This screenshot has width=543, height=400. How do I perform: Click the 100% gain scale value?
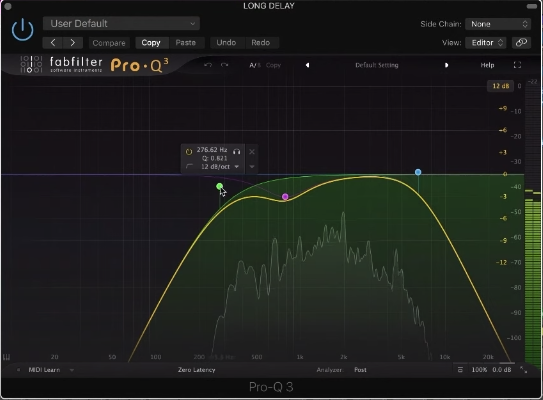pyautogui.click(x=479, y=370)
